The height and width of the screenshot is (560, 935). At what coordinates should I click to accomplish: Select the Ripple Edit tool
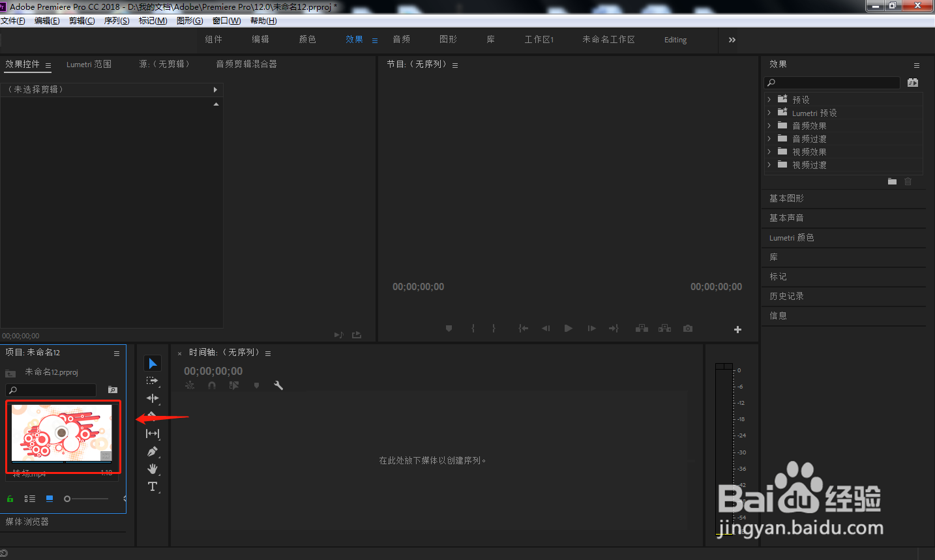point(153,398)
